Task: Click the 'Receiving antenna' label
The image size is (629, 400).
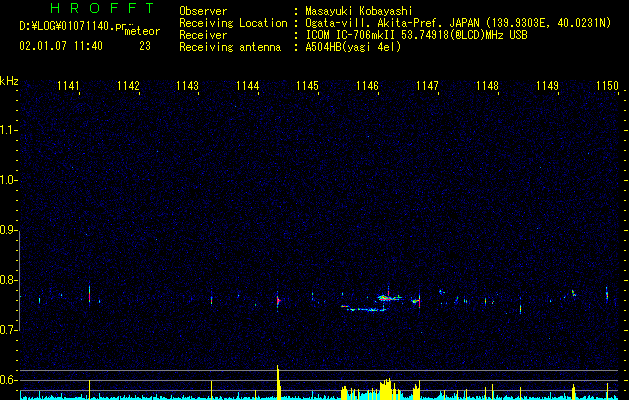Action: click(x=230, y=47)
